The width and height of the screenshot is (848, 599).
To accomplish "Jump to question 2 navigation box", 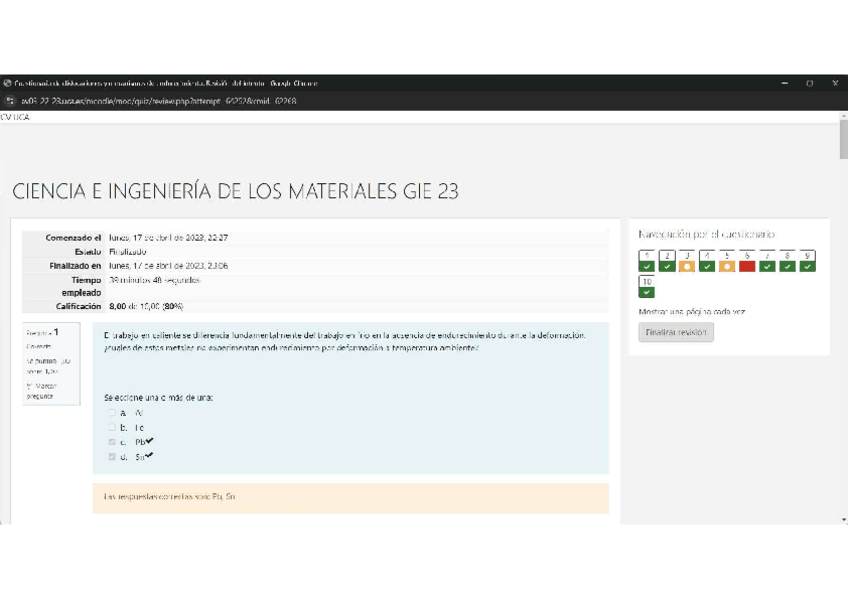I will [x=666, y=262].
